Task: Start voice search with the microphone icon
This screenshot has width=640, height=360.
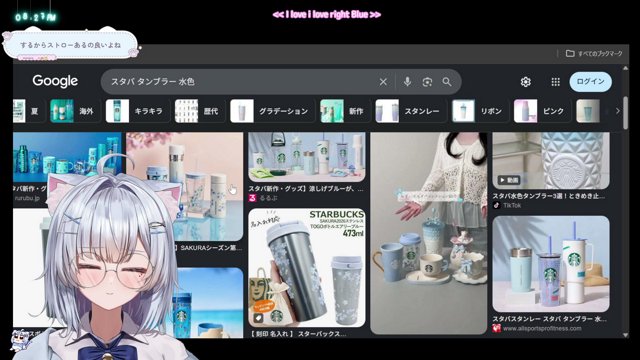Action: pyautogui.click(x=407, y=82)
